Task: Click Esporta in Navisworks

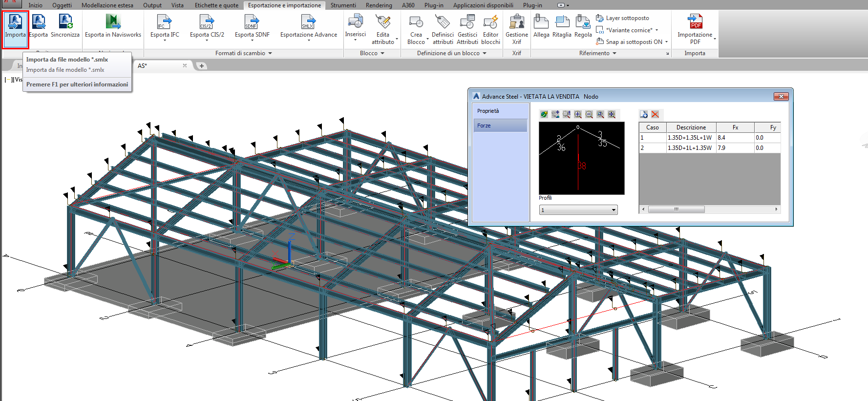Action: [113, 26]
